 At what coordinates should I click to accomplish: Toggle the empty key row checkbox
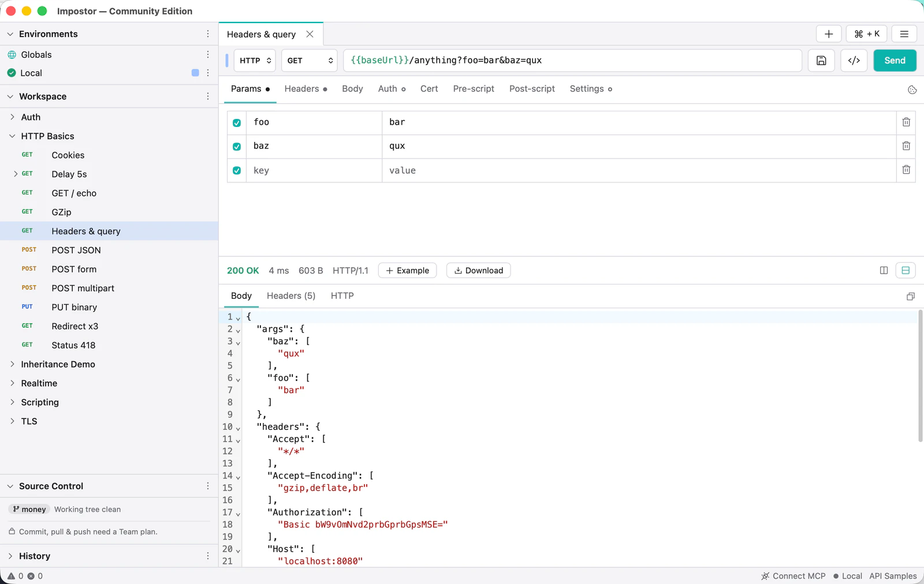click(237, 171)
